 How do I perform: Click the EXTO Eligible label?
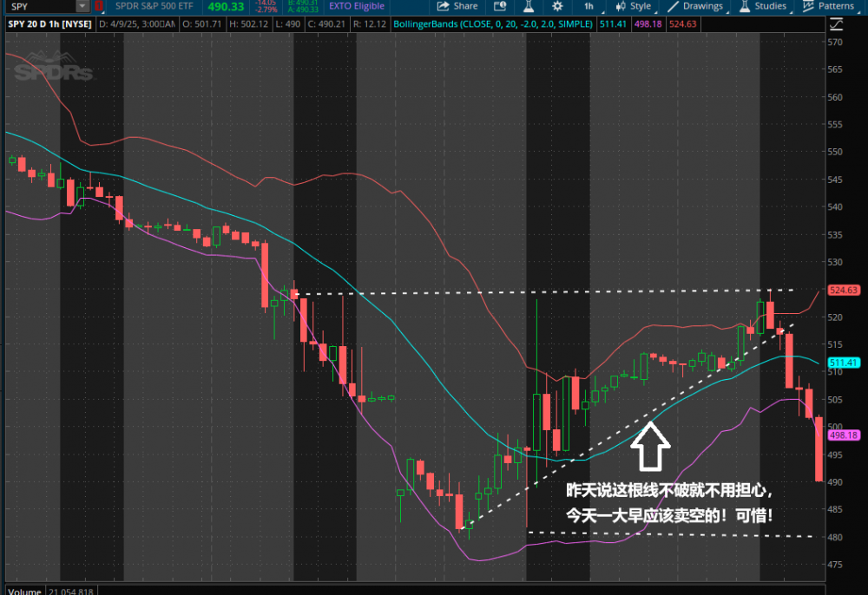coord(356,6)
